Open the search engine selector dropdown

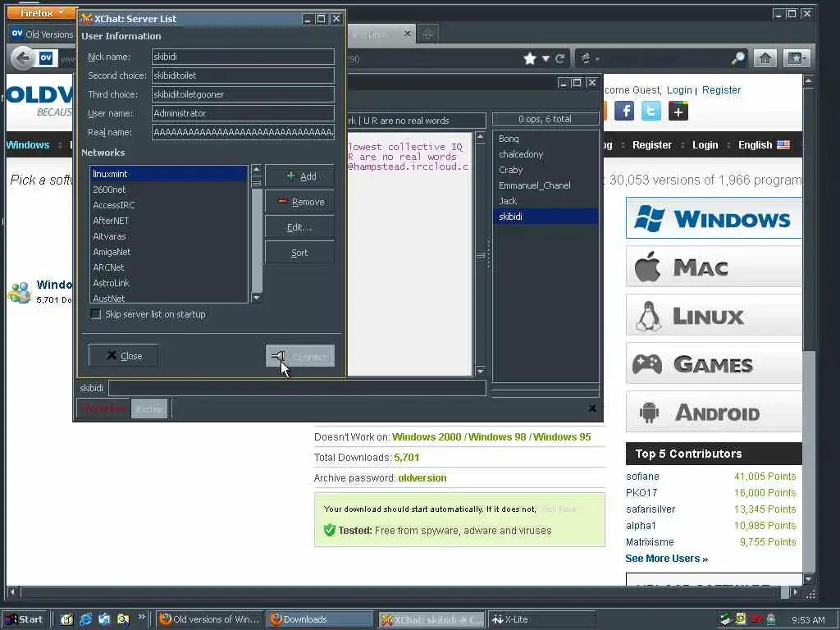click(590, 58)
